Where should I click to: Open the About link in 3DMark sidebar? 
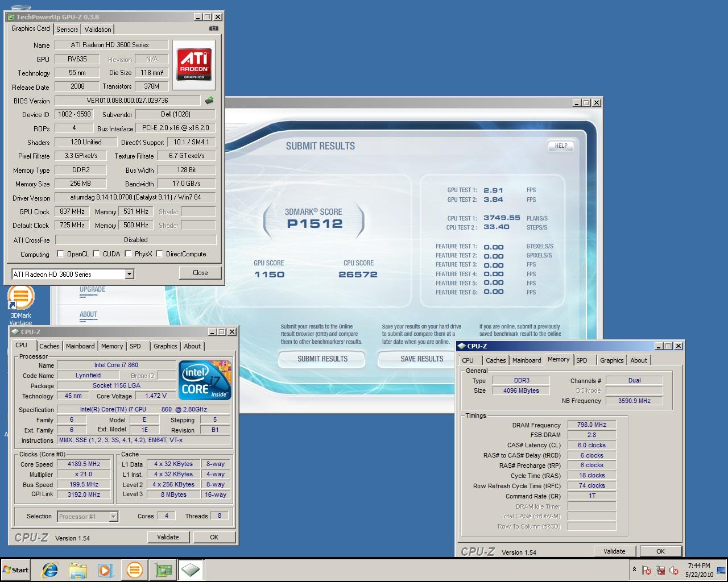(x=88, y=314)
